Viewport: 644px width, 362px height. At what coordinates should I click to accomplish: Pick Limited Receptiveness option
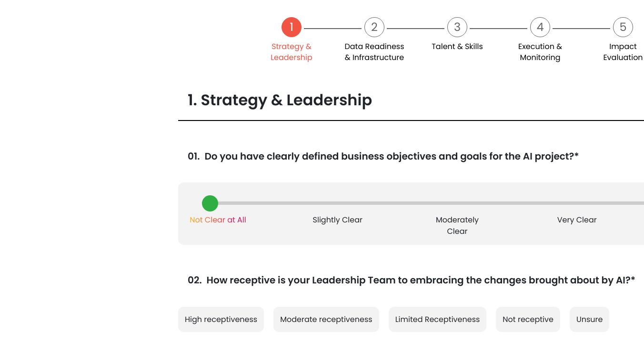(x=437, y=320)
